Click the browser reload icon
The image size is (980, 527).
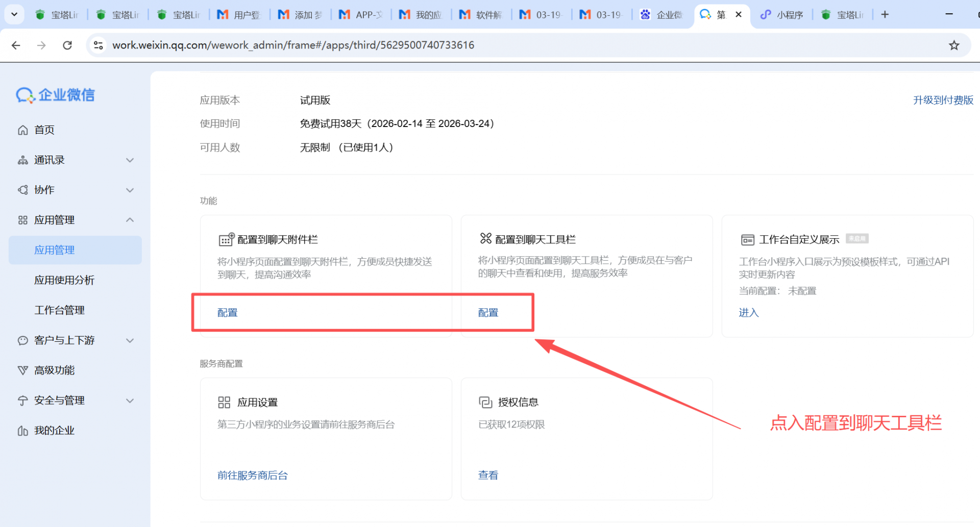[67, 45]
